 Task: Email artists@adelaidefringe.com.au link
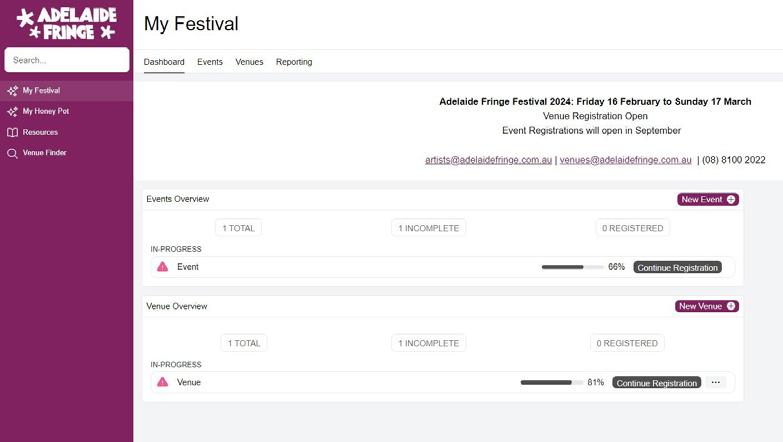click(488, 160)
